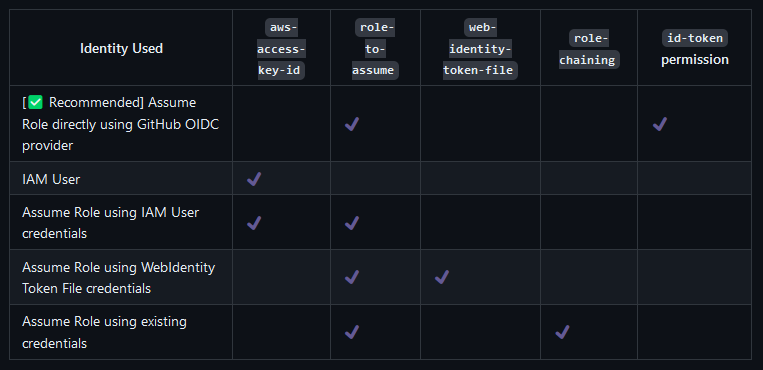Select the IAM User row label

[x=51, y=179]
